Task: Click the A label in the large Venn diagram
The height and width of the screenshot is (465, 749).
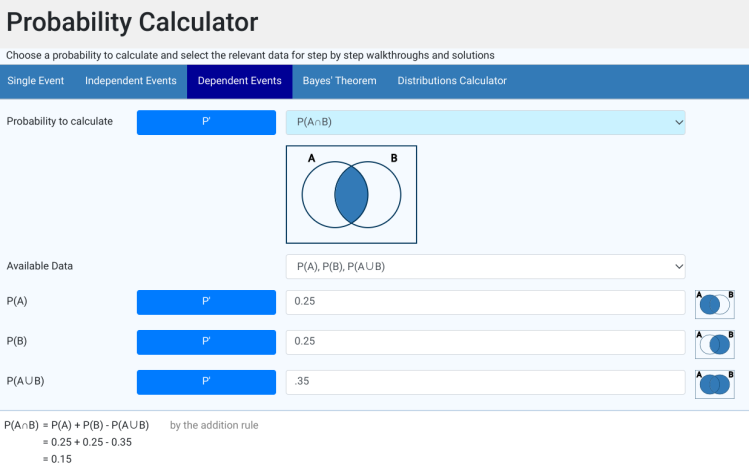Action: 311,158
